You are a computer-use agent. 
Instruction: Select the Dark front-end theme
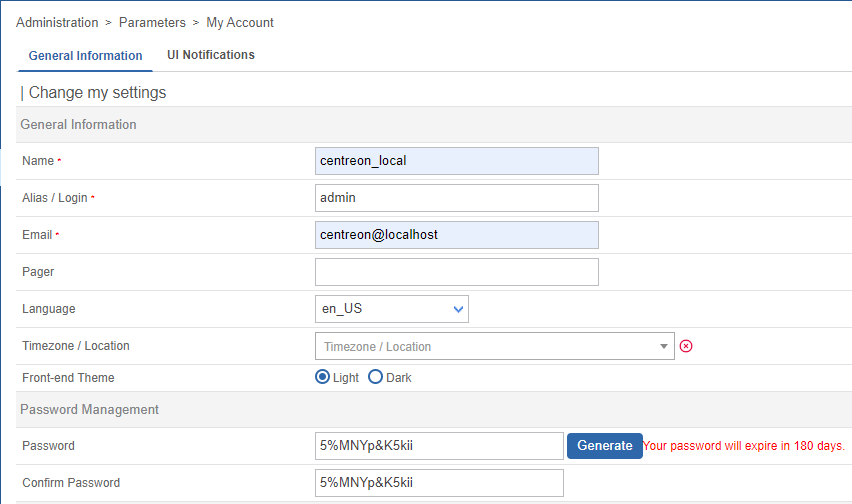click(x=376, y=377)
